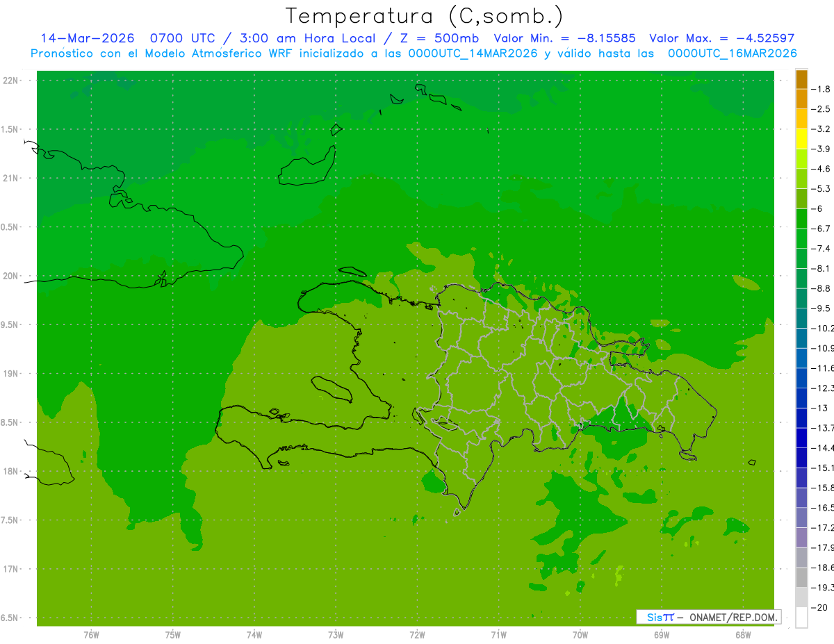
Task: Click the "73W" longitude label
Action: [x=336, y=634]
